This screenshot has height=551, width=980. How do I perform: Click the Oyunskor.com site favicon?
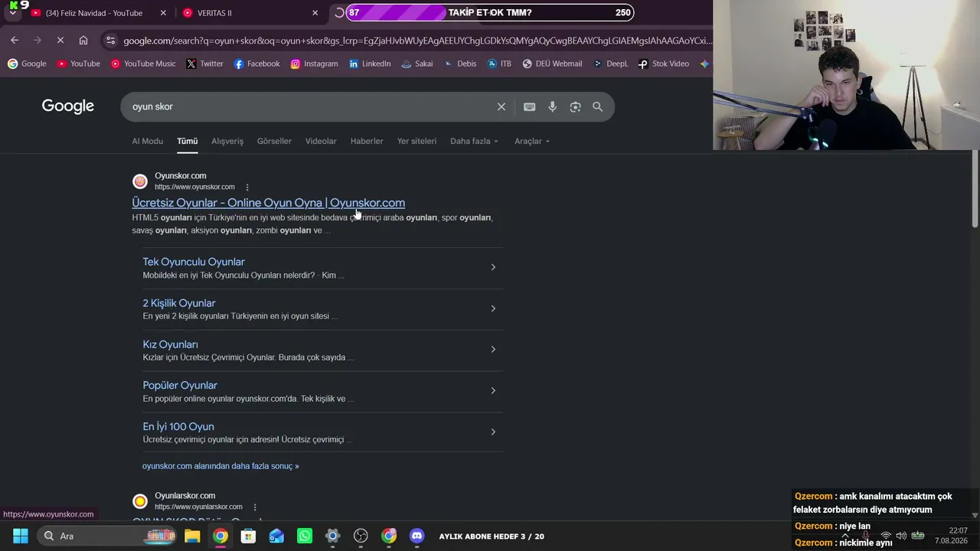click(x=140, y=181)
